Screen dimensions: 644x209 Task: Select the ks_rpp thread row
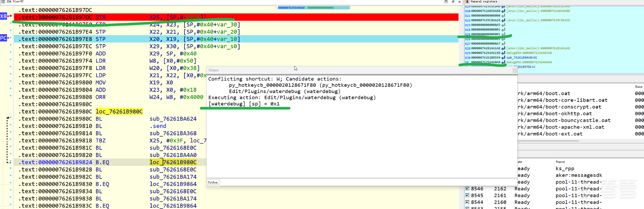tap(580, 168)
